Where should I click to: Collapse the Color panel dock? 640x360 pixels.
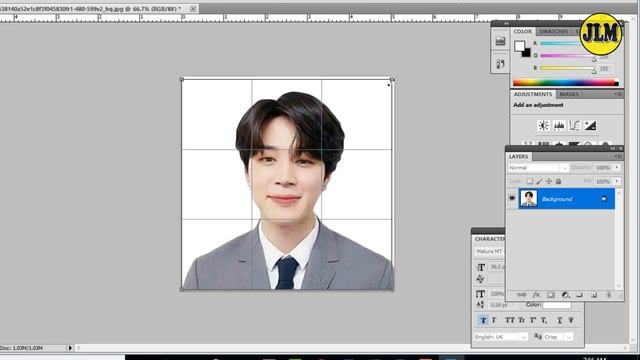coord(507,23)
